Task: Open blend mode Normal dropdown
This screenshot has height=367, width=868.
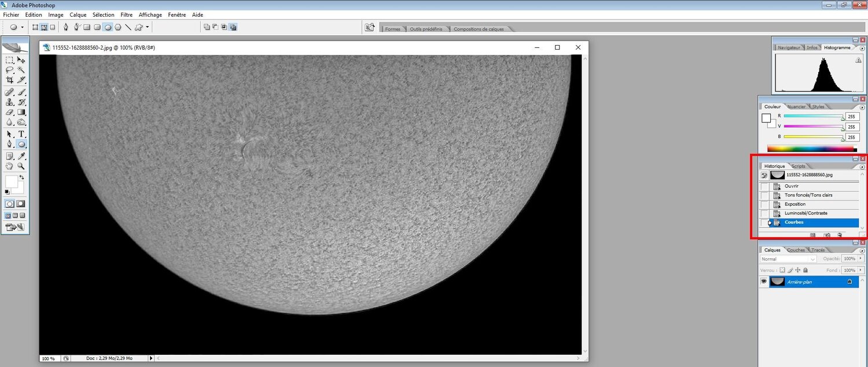Action: coord(788,259)
